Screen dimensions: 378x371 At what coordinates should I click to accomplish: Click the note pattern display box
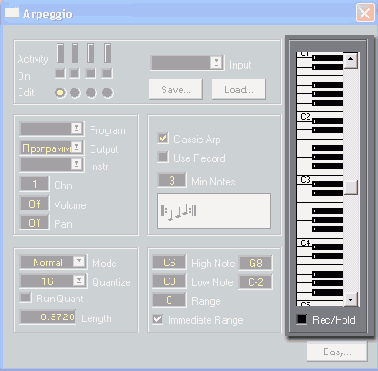214,211
